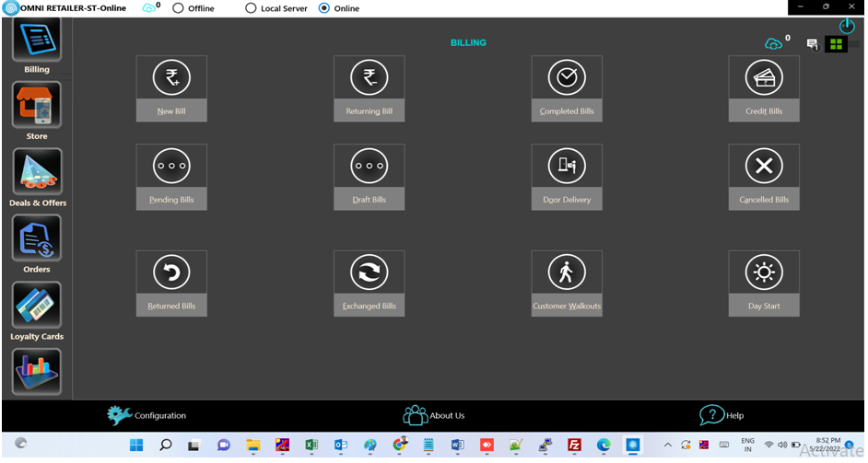View Completed Bills

[x=567, y=88]
